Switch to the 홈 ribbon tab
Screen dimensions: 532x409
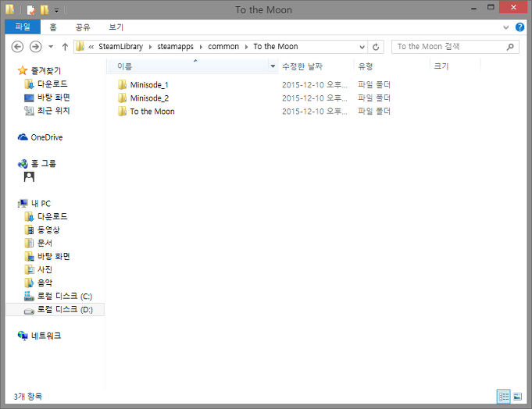pos(53,27)
